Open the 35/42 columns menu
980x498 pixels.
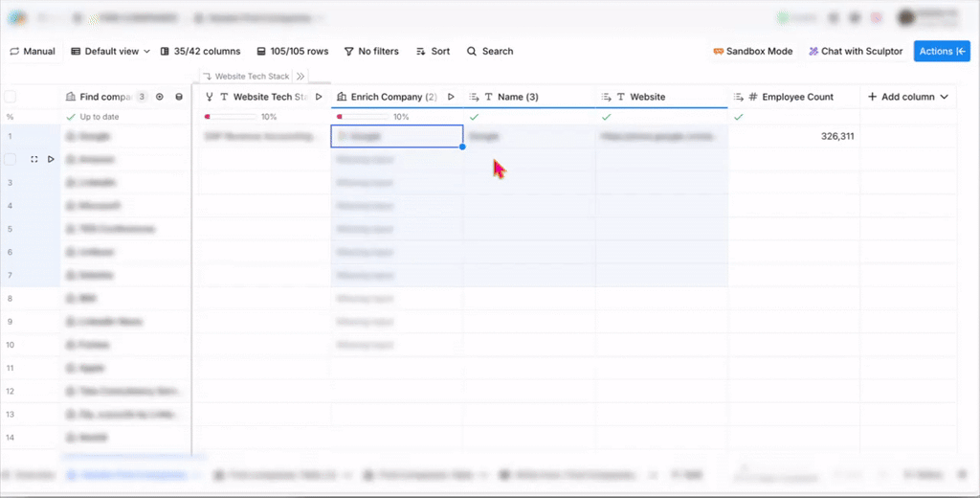click(x=200, y=52)
